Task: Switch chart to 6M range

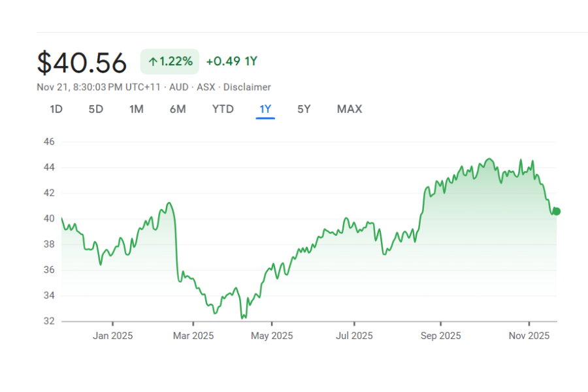Action: pyautogui.click(x=178, y=109)
